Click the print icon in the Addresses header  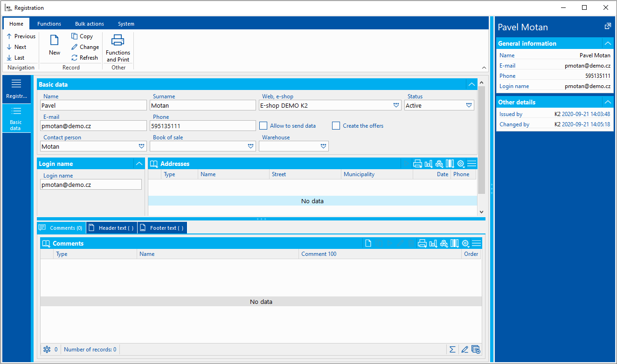(x=418, y=164)
